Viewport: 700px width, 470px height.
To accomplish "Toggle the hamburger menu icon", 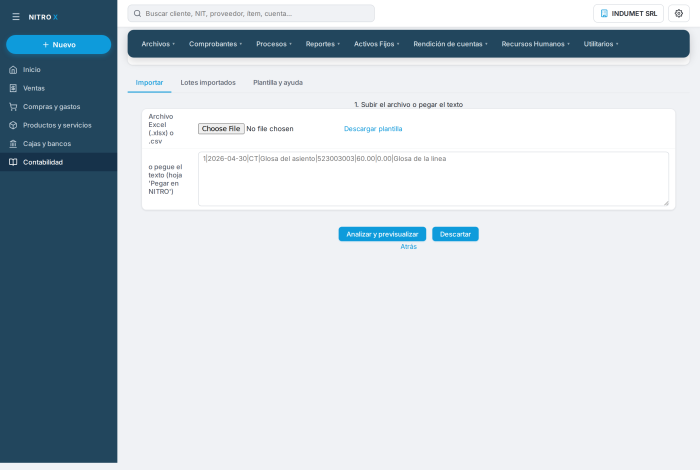I will (x=16, y=17).
